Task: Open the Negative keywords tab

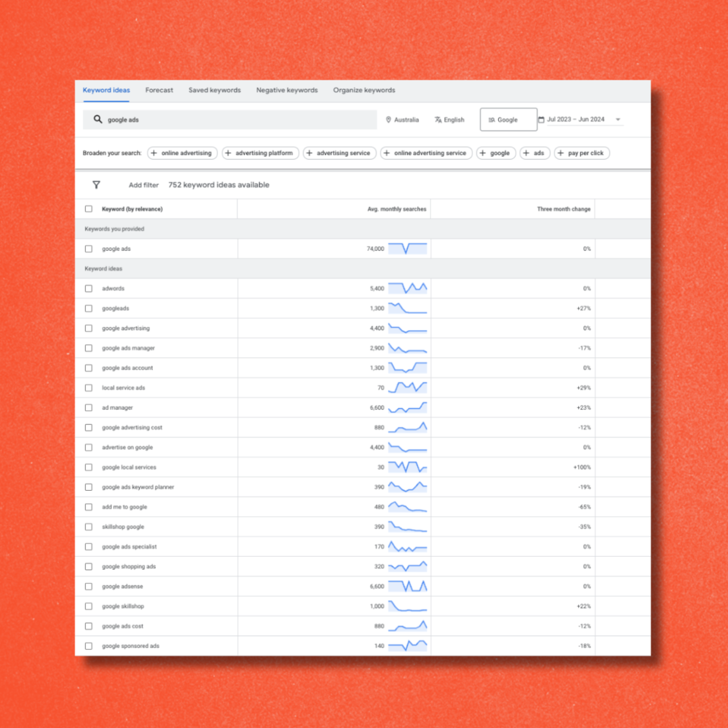Action: tap(287, 90)
